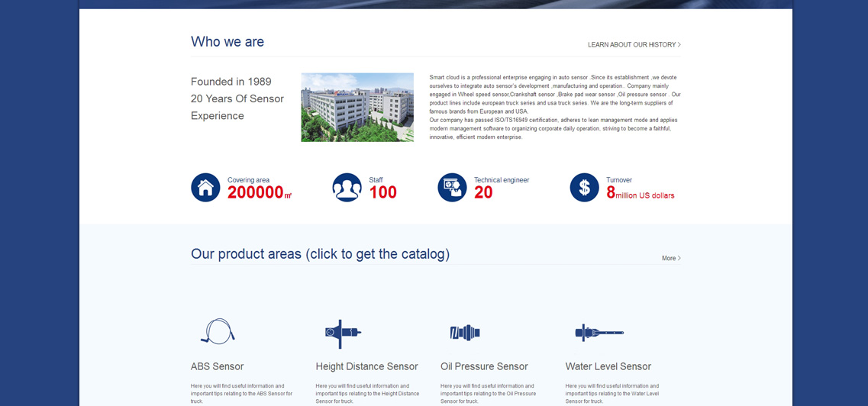Open the Water Level Sensor title
The image size is (868, 406).
pos(608,367)
